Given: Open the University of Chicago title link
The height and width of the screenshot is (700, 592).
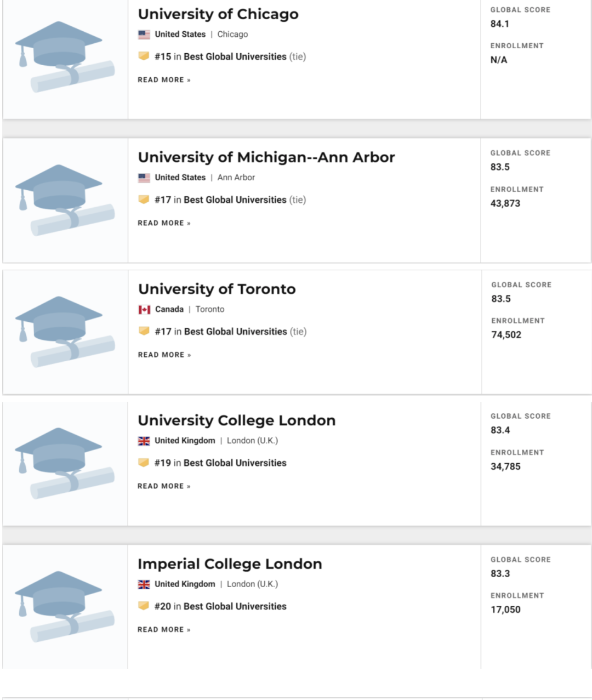Looking at the screenshot, I should [218, 14].
